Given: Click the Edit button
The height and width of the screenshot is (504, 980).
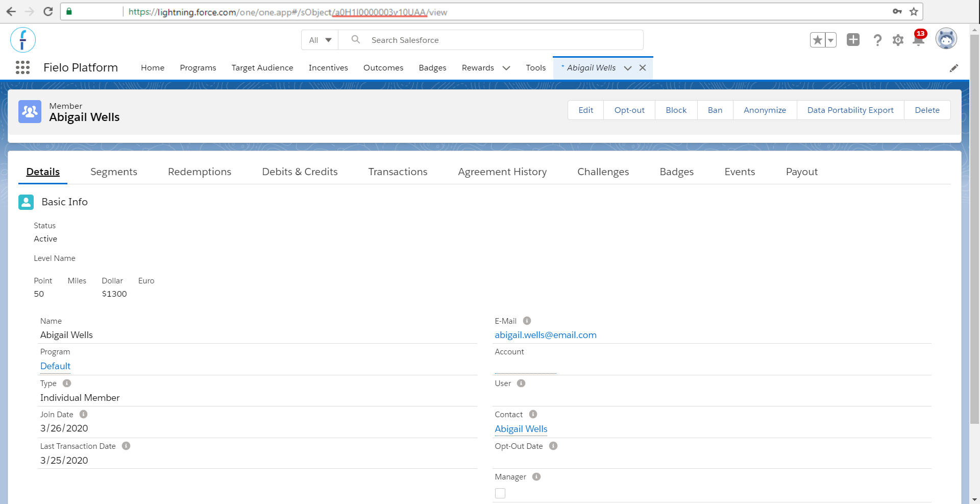Looking at the screenshot, I should [586, 110].
